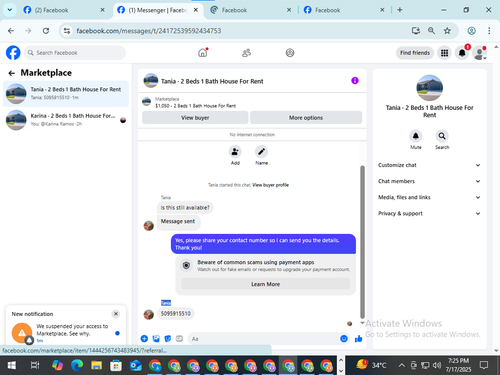Open Chrome three-dot menu
This screenshot has width=500, height=375.
click(x=489, y=31)
